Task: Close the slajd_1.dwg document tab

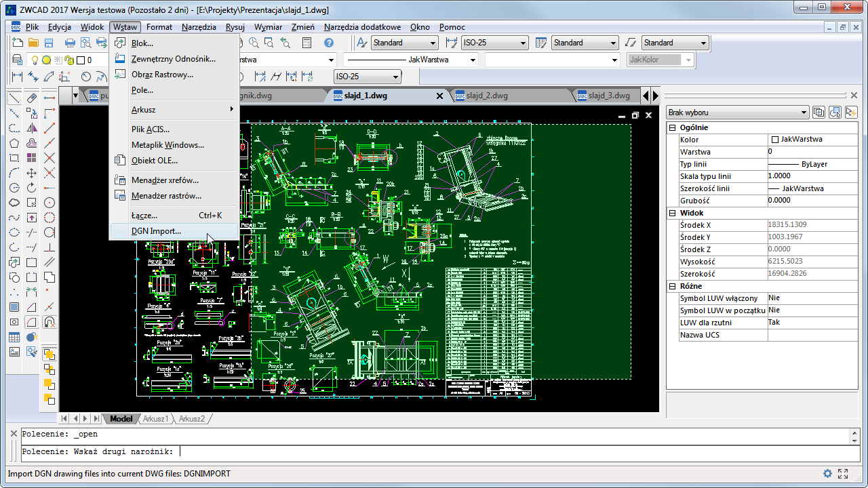Action: tap(439, 96)
